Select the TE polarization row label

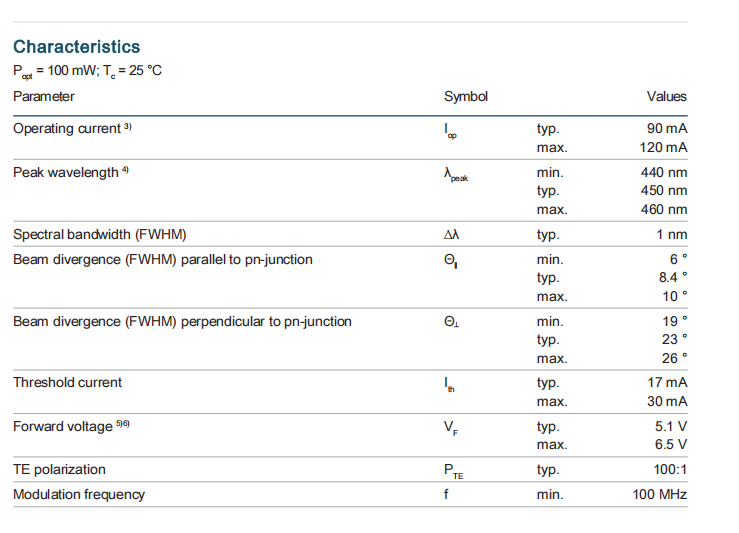(x=59, y=470)
